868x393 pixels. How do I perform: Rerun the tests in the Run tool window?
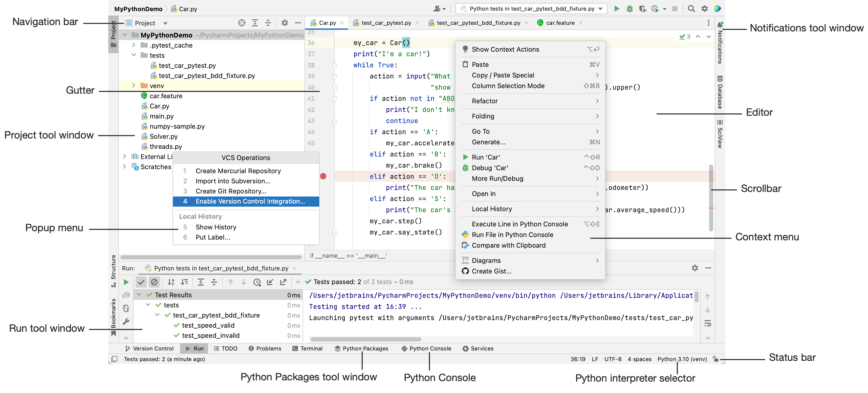tap(126, 282)
